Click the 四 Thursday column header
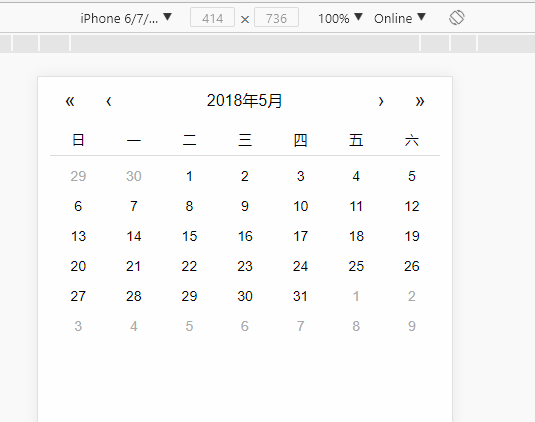Screen dimensions: 535x422 coord(300,140)
